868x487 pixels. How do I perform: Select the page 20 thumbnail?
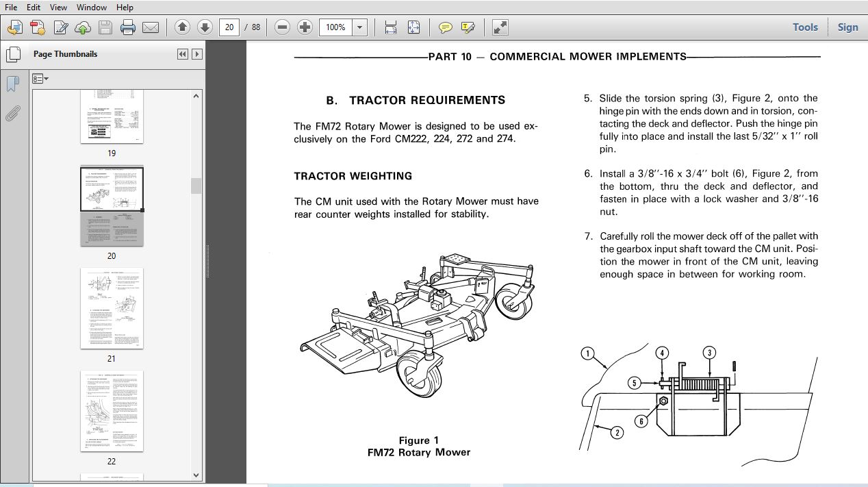click(x=112, y=206)
